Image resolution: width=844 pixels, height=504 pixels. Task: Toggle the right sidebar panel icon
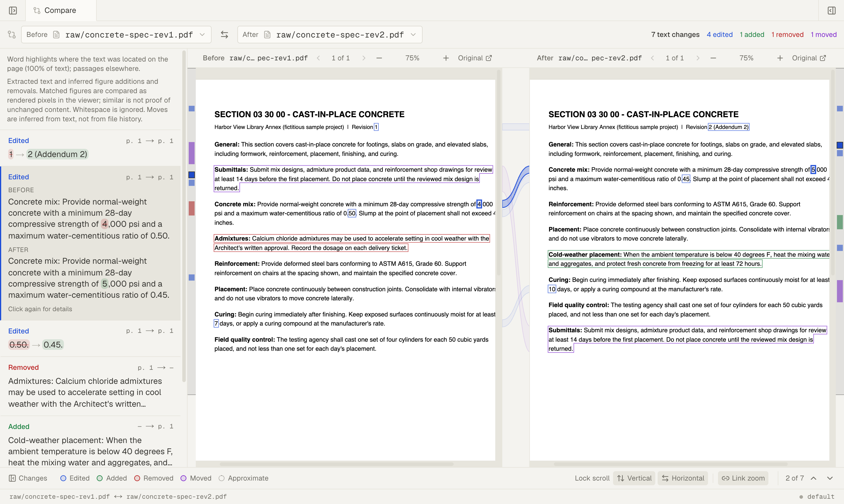(831, 11)
